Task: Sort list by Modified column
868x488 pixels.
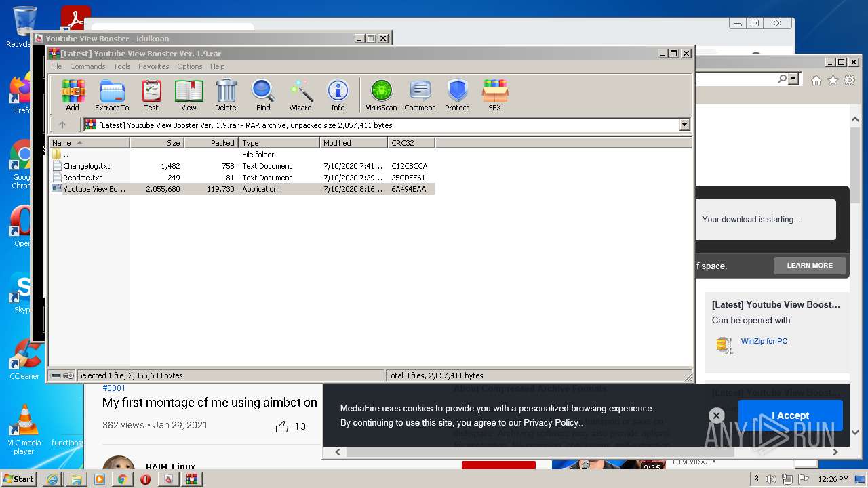Action: [x=353, y=142]
